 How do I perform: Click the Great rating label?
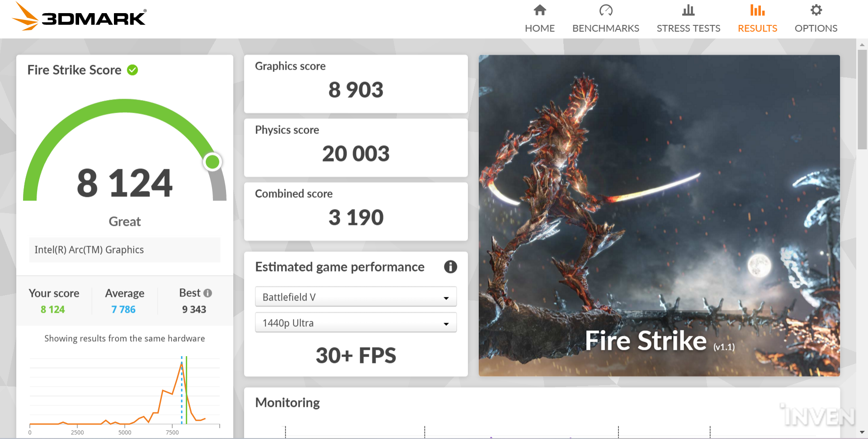125,221
